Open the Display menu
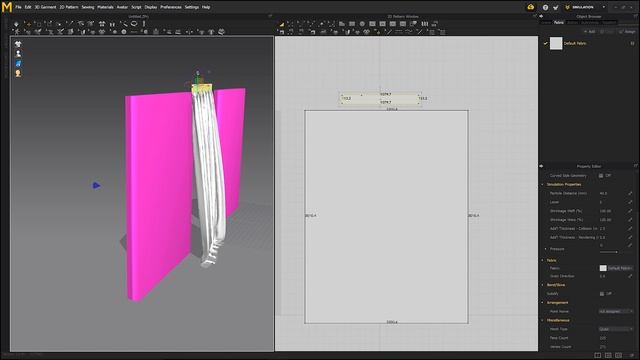 151,7
